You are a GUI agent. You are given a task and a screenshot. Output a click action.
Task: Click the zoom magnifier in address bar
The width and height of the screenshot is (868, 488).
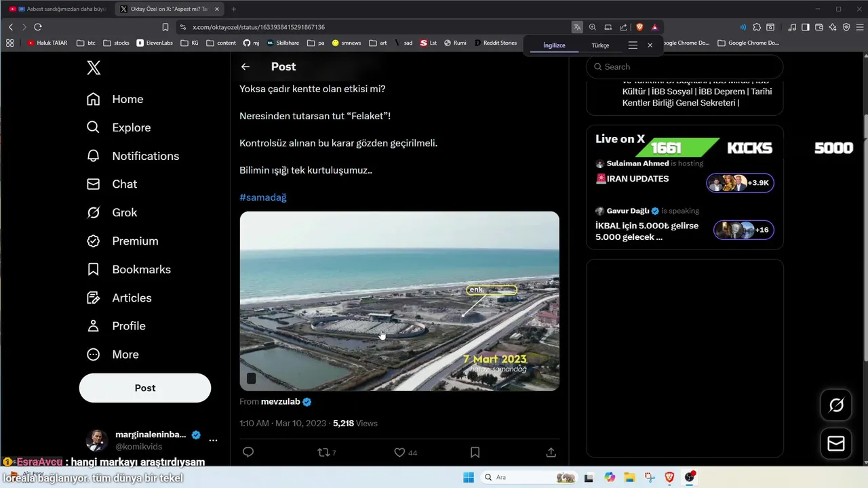click(593, 27)
